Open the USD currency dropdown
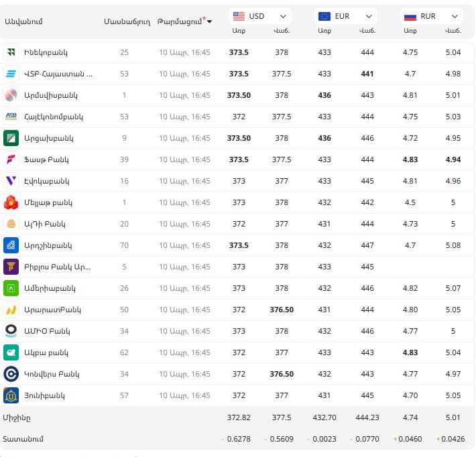Viewport: 476px width, 457px height. pyautogui.click(x=259, y=16)
